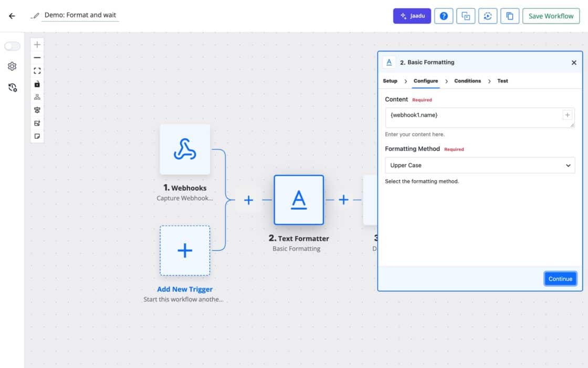Click the Basic Formatting panel header icon
Viewport: 588px width, 368px height.
[x=389, y=63]
